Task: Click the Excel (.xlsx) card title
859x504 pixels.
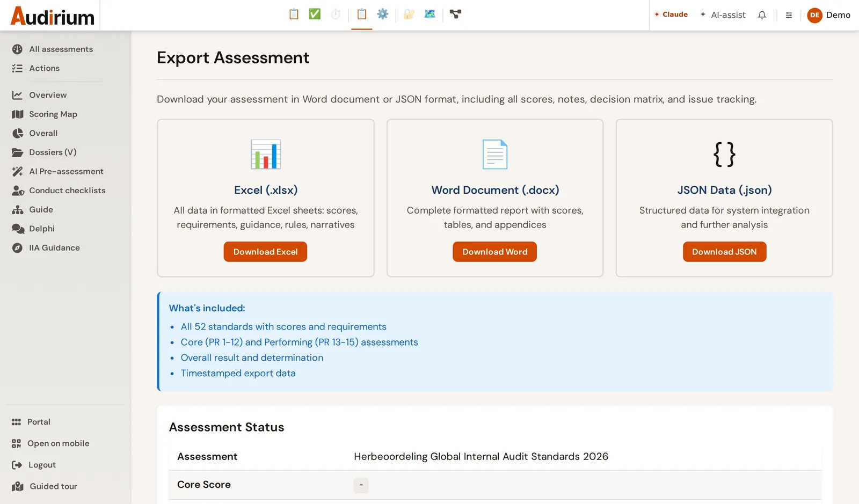Action: click(x=266, y=190)
